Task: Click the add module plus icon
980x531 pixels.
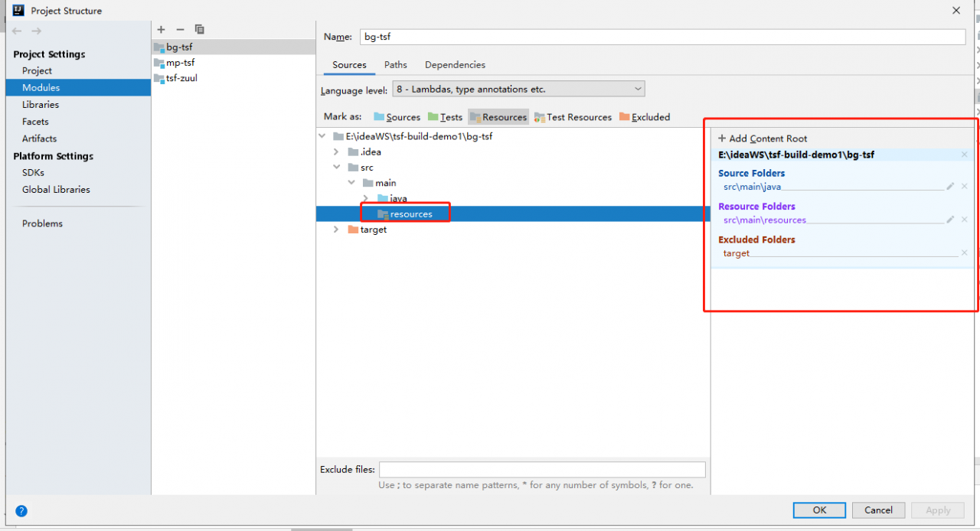Action: (x=161, y=30)
